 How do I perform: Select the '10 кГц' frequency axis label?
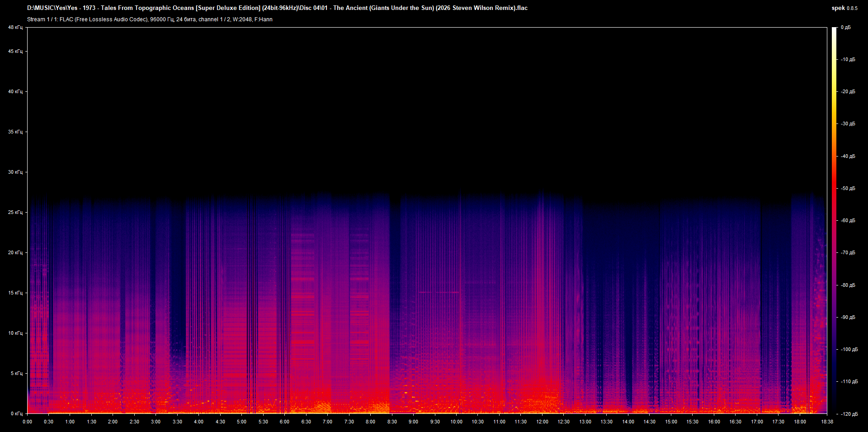[15, 333]
